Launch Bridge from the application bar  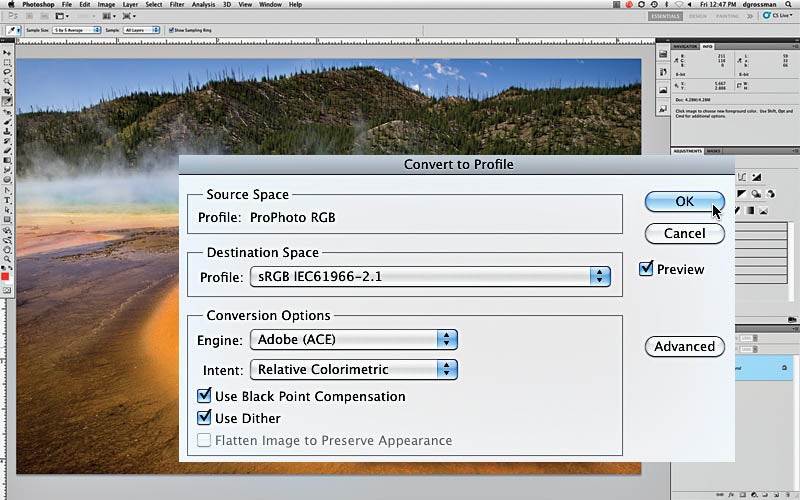[30, 16]
